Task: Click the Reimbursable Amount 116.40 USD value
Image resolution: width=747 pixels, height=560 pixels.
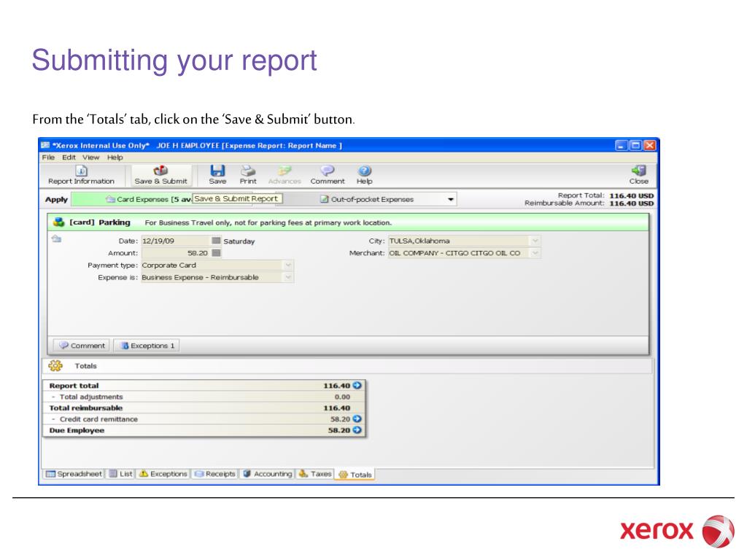Action: coord(631,203)
